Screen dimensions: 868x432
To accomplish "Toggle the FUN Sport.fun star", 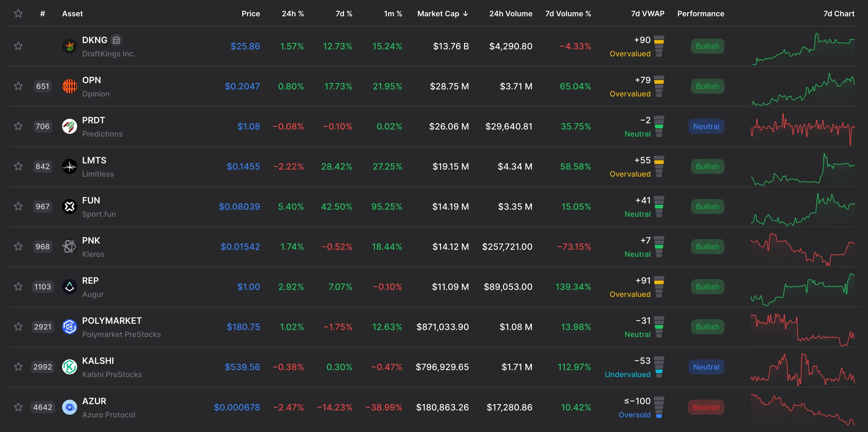I will click(18, 206).
